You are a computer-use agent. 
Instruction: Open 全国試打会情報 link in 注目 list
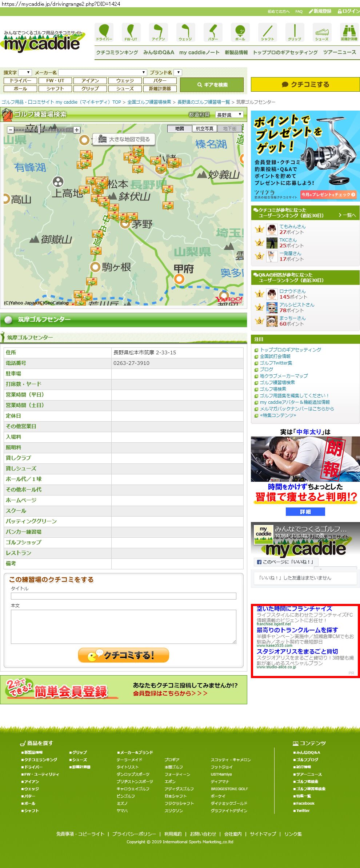click(275, 356)
